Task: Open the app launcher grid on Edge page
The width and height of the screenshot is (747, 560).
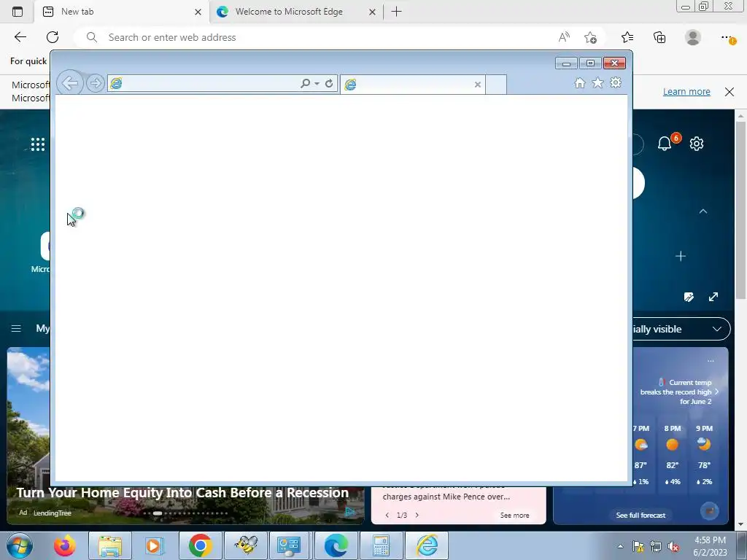Action: [x=38, y=144]
